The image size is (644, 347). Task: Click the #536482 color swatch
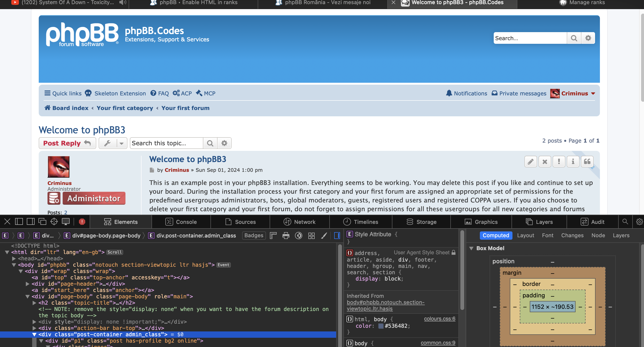coord(381,326)
